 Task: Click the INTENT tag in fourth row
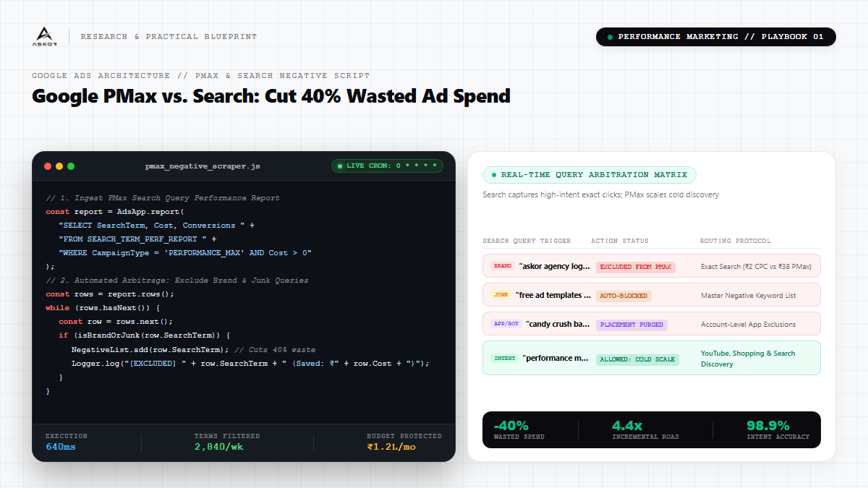[x=504, y=358]
